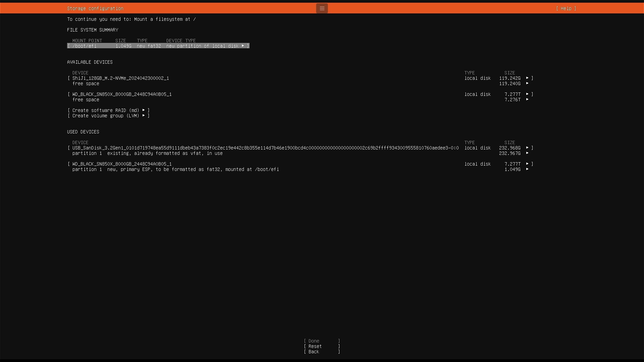
Task: Click the hamburger menu icon in the header
Action: pos(322,8)
